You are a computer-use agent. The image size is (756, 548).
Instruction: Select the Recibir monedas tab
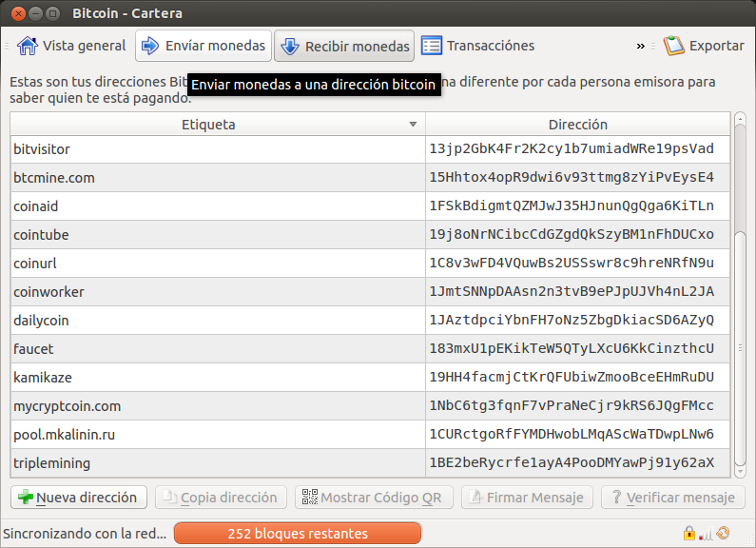tap(344, 47)
